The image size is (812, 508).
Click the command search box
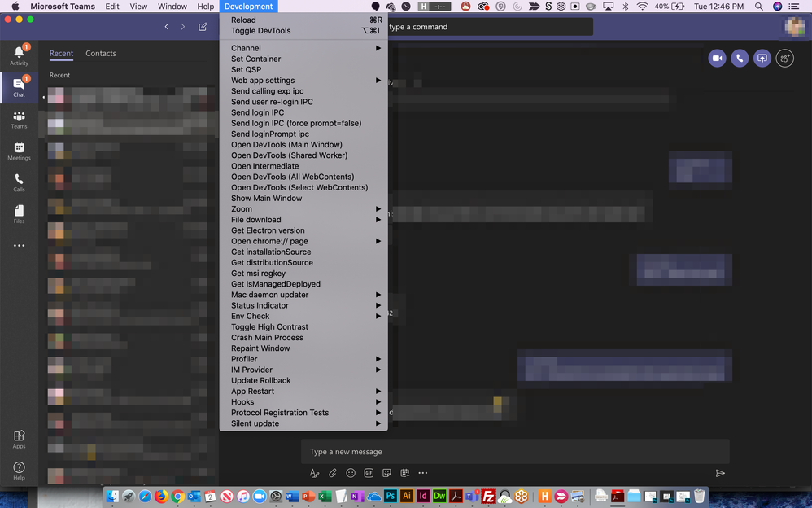coord(490,27)
